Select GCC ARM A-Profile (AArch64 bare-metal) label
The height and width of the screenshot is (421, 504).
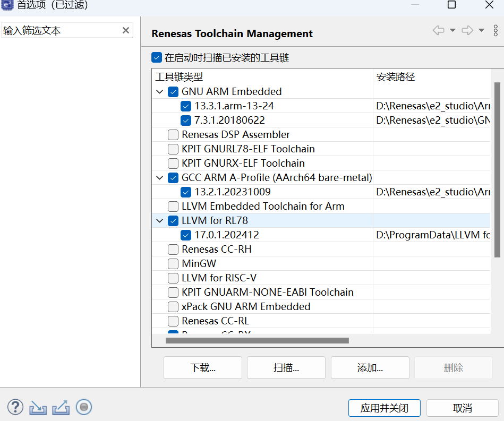coord(277,178)
